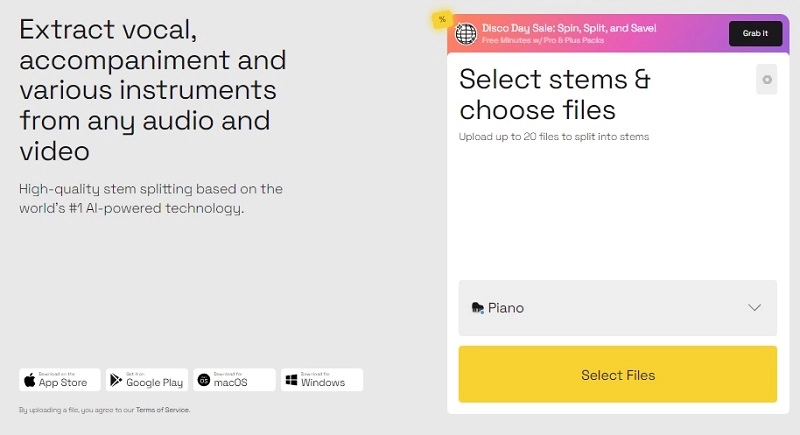Expand stem list using the chevron arrow
The width and height of the screenshot is (800, 435).
point(755,308)
